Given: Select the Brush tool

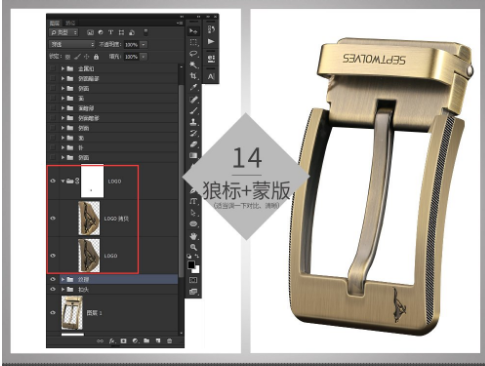Looking at the screenshot, I should (x=194, y=111).
